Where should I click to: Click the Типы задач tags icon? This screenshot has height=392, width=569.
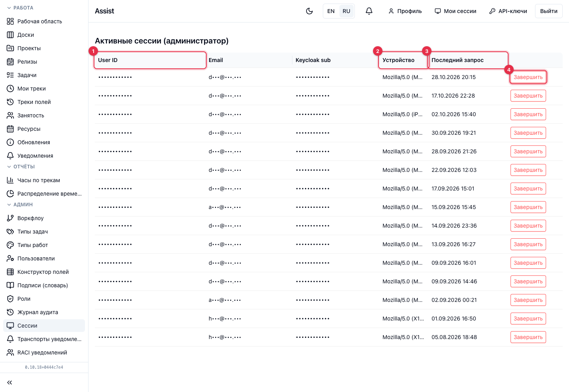10,232
